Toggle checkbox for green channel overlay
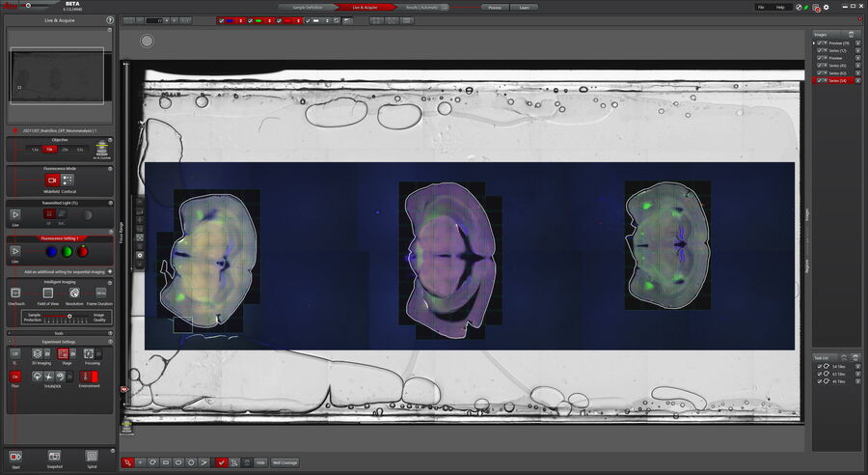The height and width of the screenshot is (475, 868). coord(250,20)
